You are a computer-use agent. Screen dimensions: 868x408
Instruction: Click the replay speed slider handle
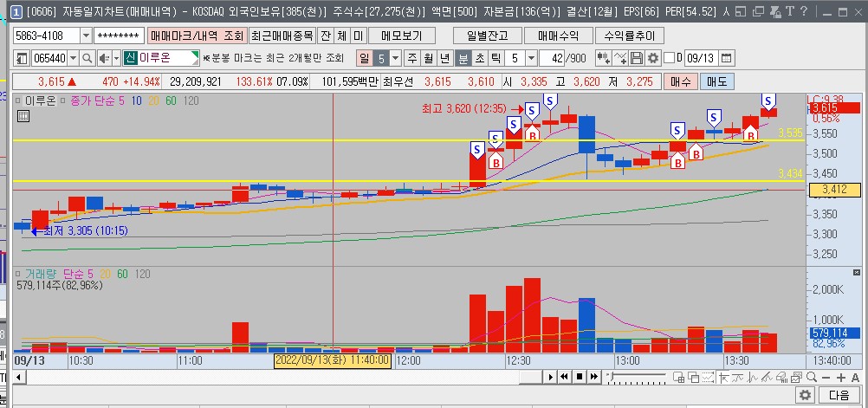pos(611,376)
